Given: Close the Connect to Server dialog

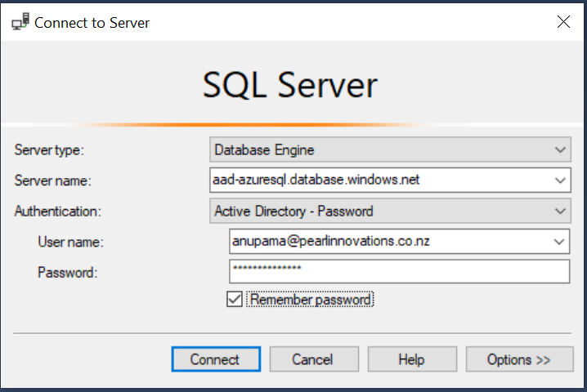Looking at the screenshot, I should [563, 22].
